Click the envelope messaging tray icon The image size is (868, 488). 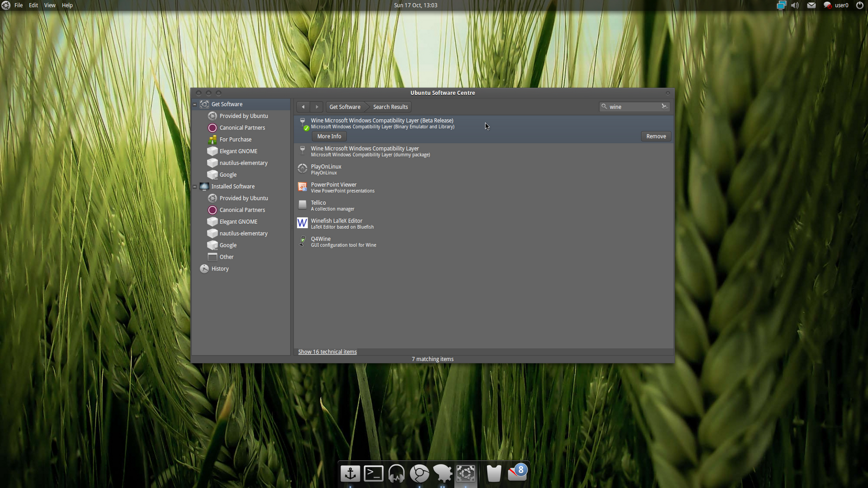(812, 5)
